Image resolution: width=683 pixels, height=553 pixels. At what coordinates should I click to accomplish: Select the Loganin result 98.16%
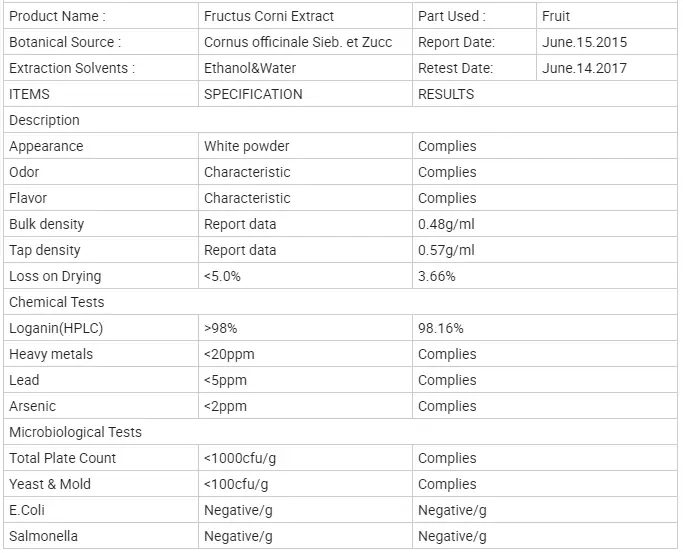click(441, 328)
